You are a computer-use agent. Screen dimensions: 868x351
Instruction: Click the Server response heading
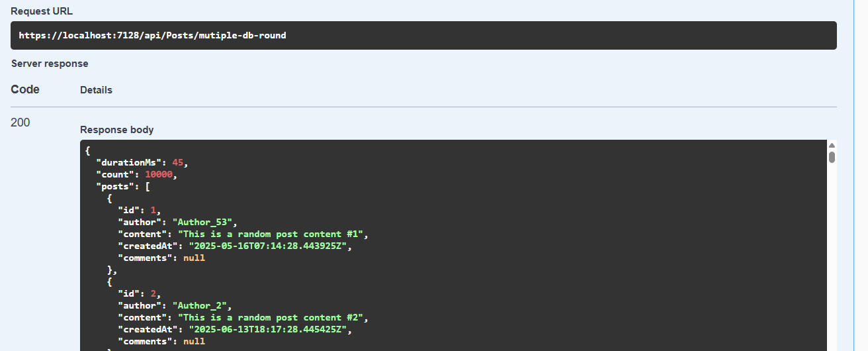tap(50, 64)
